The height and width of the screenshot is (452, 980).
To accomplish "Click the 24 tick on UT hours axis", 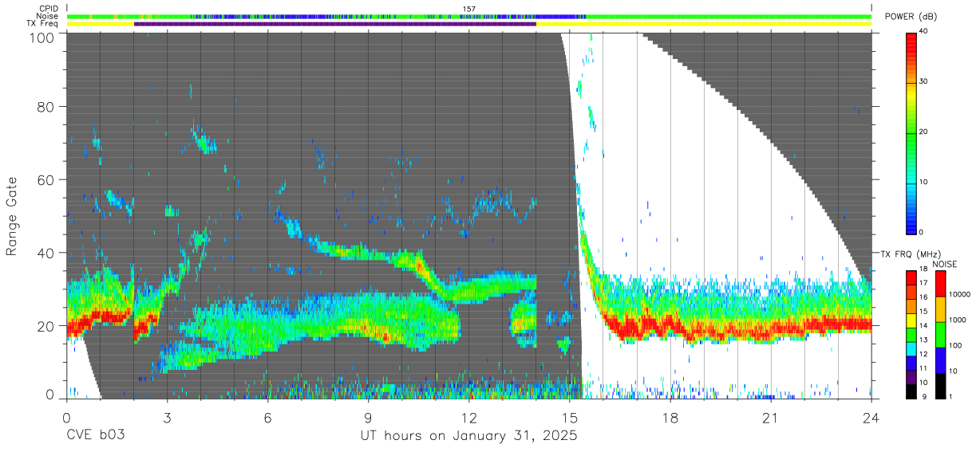I will click(871, 417).
